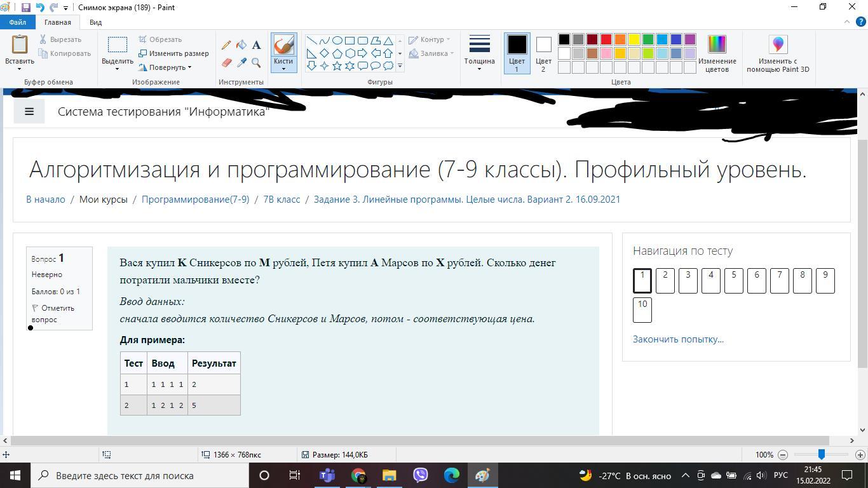Switch to the Главная tab
This screenshot has width=868, height=488.
58,22
